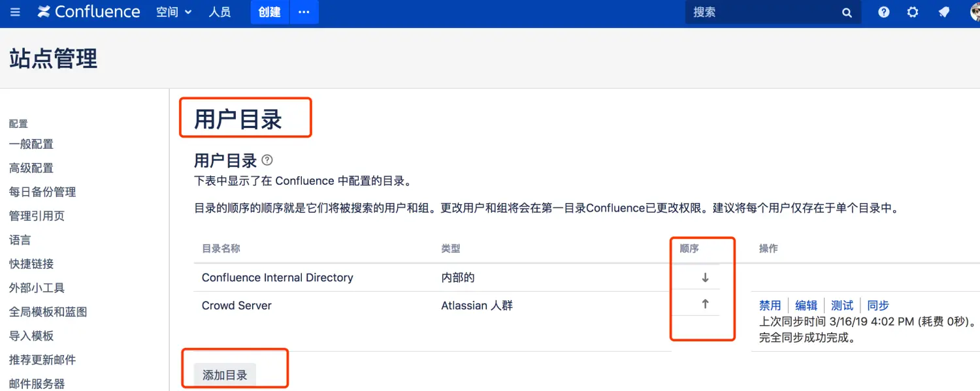The image size is (980, 391).
Task: Click the search magnifier icon
Action: coord(847,12)
